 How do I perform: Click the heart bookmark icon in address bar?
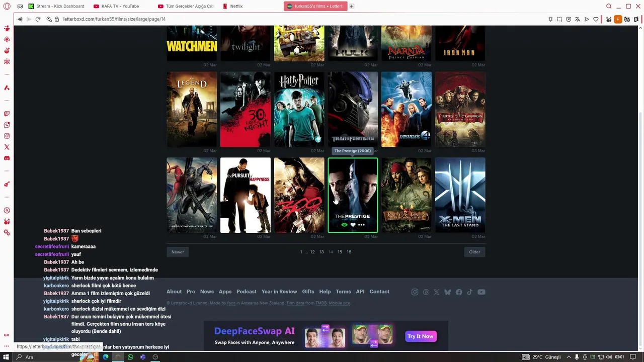(x=596, y=19)
